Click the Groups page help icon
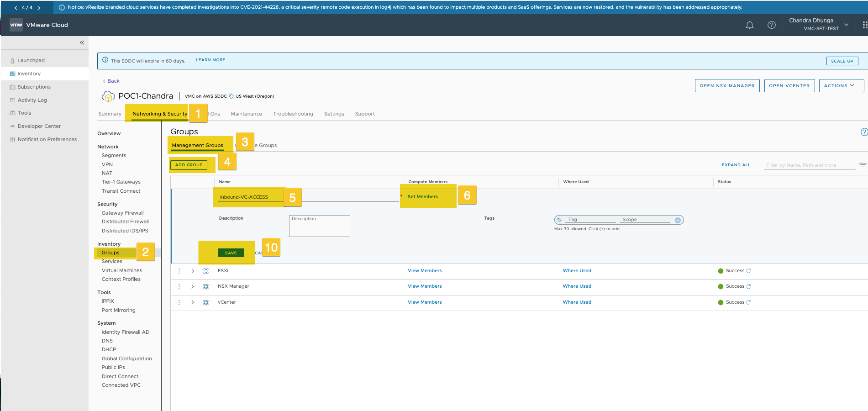The height and width of the screenshot is (411, 868). coord(864,132)
